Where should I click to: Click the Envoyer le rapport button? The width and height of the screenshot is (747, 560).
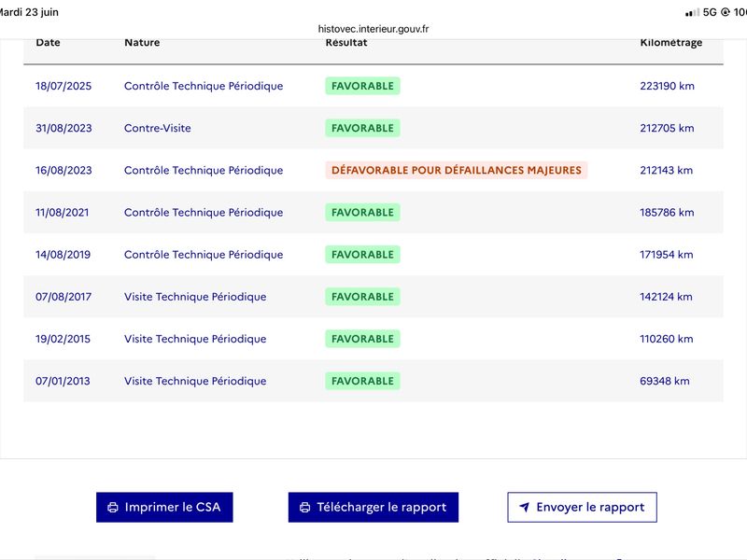(x=582, y=507)
